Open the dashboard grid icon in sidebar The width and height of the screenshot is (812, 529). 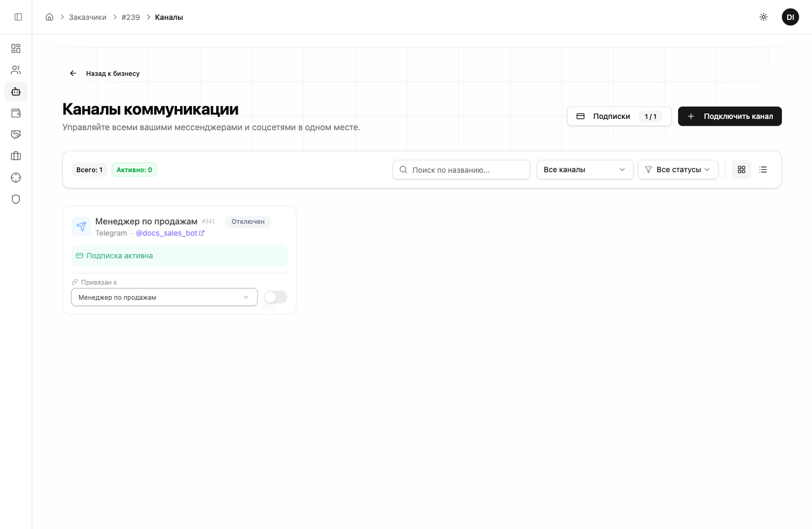(x=16, y=48)
